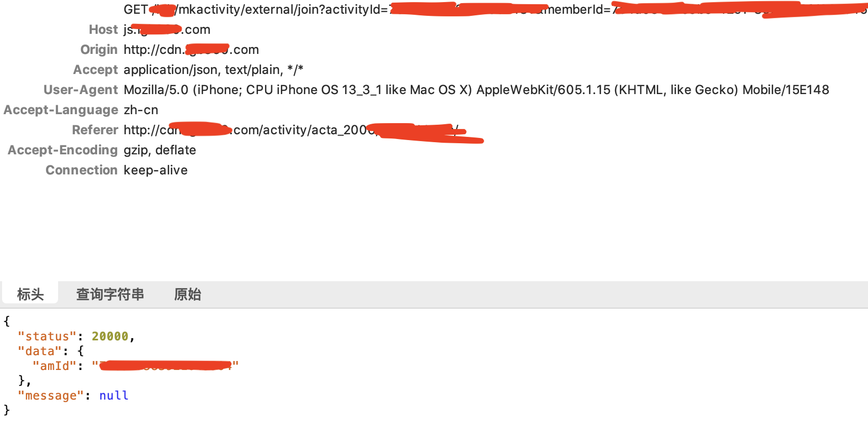Click the Host header label
Image resolution: width=868 pixels, height=426 pixels.
click(103, 30)
